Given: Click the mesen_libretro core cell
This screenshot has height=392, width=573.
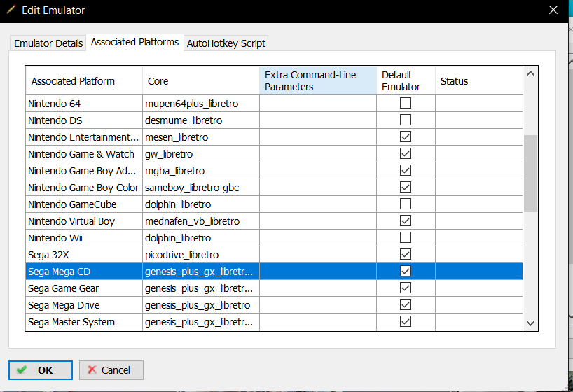Looking at the screenshot, I should coord(200,137).
